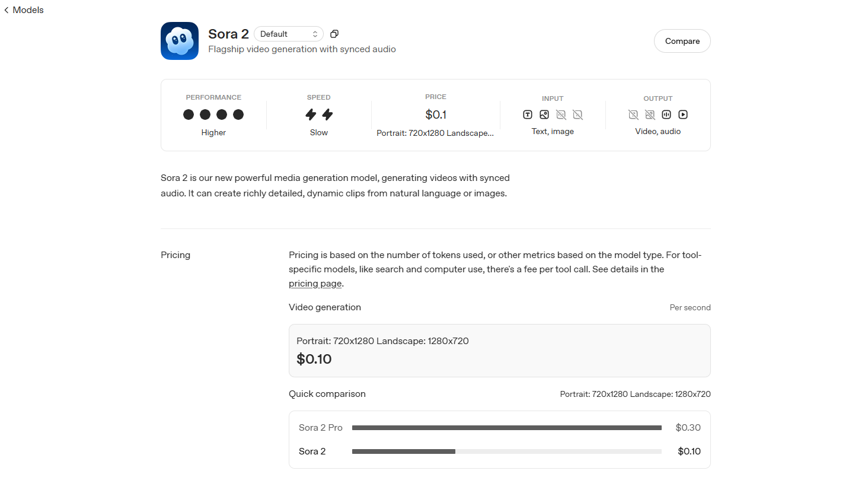Click the Speed lightning bolt icons
868x477 pixels.
pyautogui.click(x=319, y=115)
